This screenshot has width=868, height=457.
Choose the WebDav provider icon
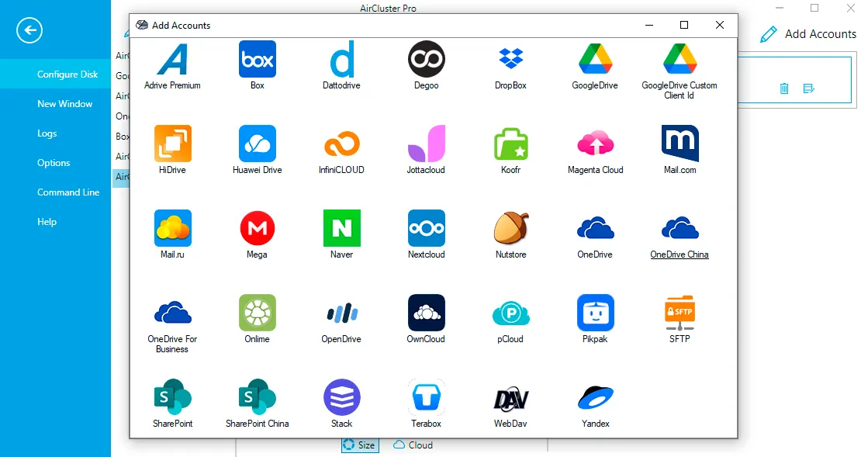coord(510,397)
